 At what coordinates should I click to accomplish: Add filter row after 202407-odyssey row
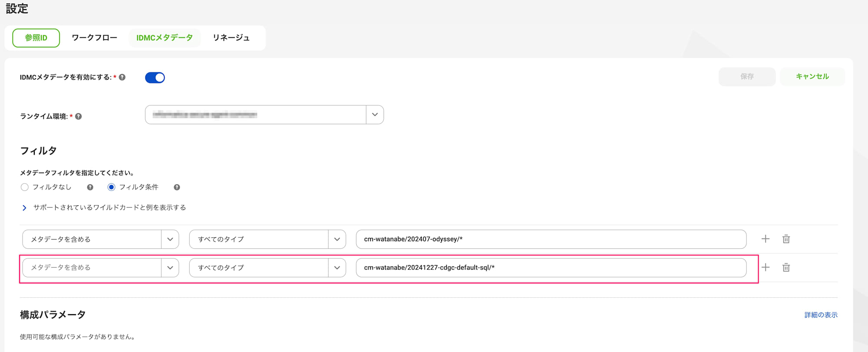[x=766, y=239]
